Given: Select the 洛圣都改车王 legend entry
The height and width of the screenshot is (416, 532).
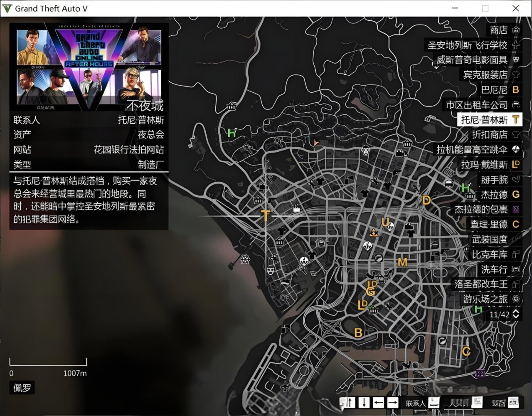Looking at the screenshot, I should pyautogui.click(x=487, y=284).
